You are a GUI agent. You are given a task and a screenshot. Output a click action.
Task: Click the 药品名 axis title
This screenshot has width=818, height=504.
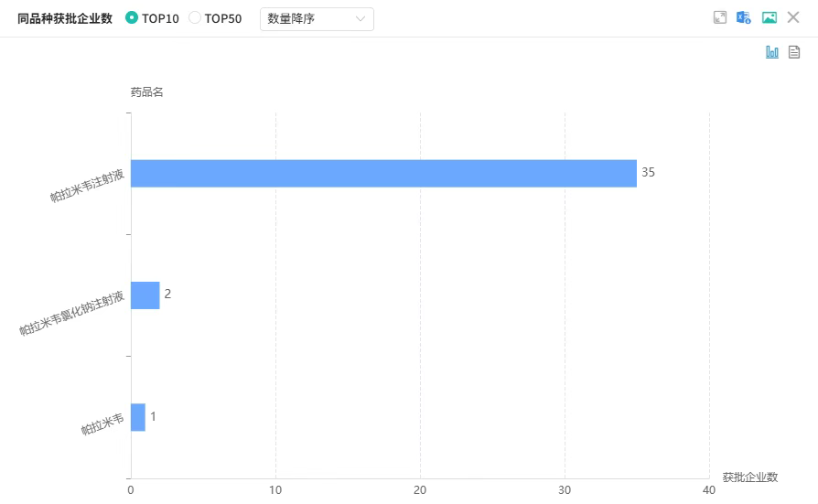point(146,92)
